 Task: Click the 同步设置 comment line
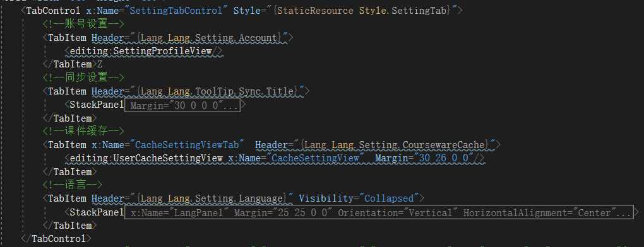[83, 78]
